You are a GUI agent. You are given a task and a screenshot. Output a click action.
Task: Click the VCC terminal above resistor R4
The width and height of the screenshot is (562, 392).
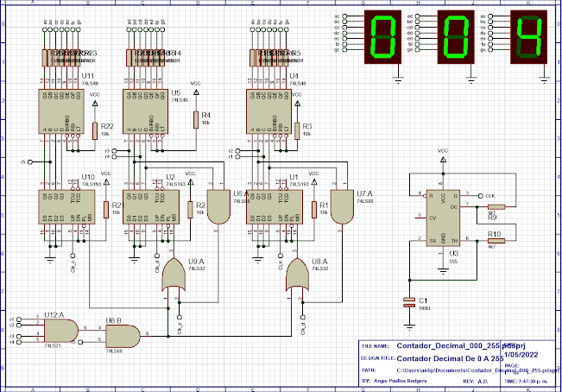[x=196, y=92]
